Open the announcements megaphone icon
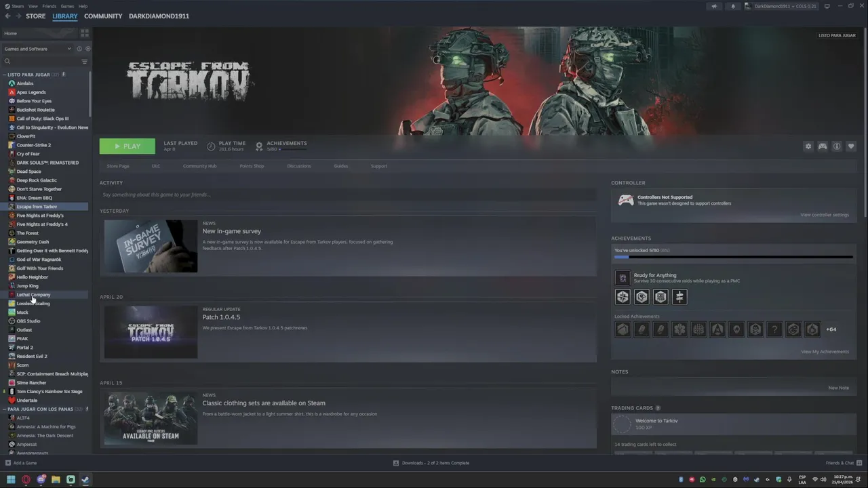 [x=713, y=6]
